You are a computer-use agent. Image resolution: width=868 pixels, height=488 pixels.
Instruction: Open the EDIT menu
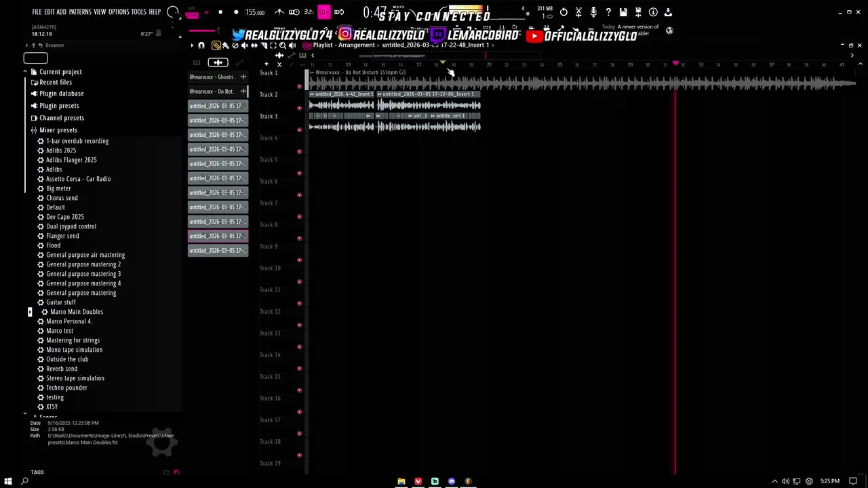click(x=50, y=12)
